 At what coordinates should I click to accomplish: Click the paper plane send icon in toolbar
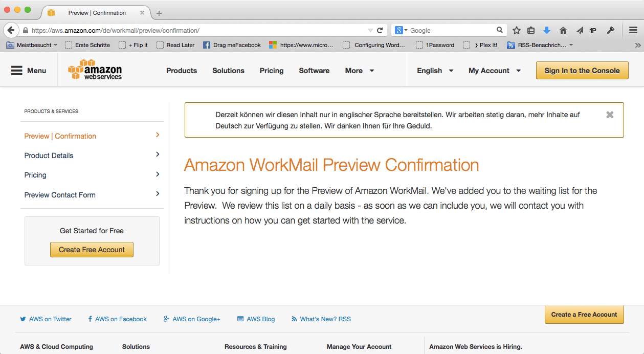click(x=580, y=30)
